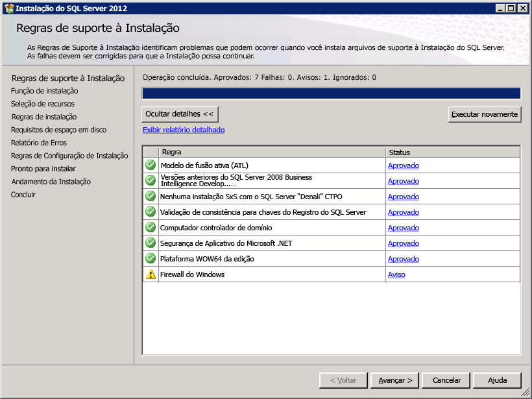Screen dimensions: 532x399
Task: Collapse details with Ocultar detalhes button
Action: tap(180, 114)
